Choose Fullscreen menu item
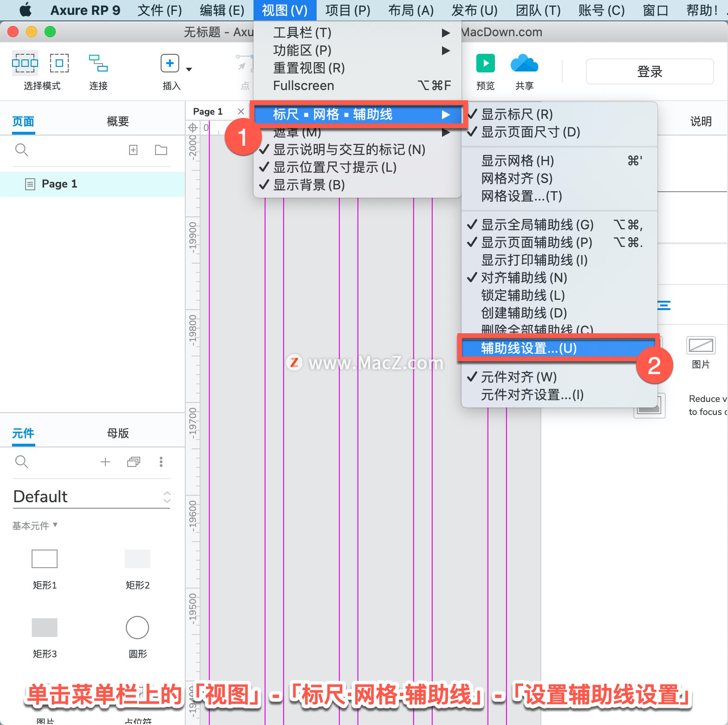The image size is (728, 725). click(357, 85)
